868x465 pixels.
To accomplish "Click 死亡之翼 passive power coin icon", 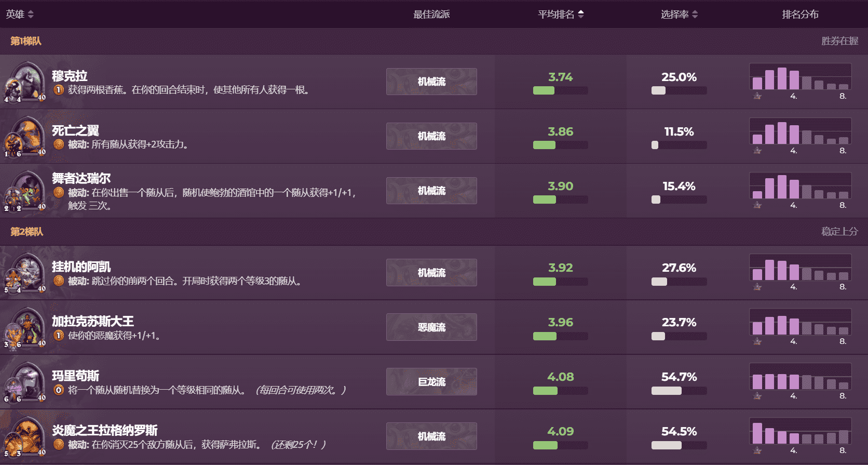I will click(x=59, y=144).
